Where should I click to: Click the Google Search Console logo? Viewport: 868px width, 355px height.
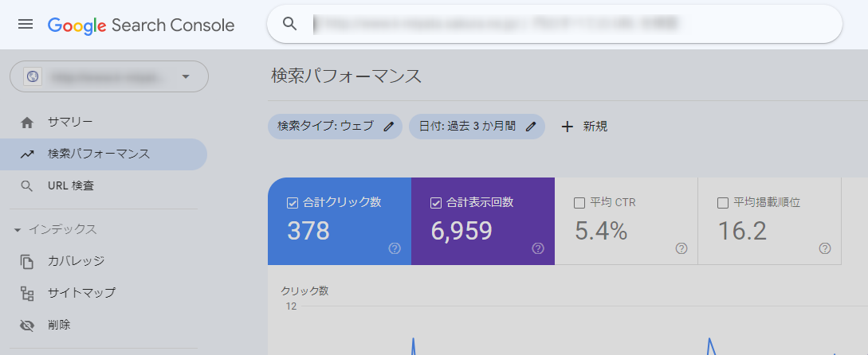click(x=141, y=25)
